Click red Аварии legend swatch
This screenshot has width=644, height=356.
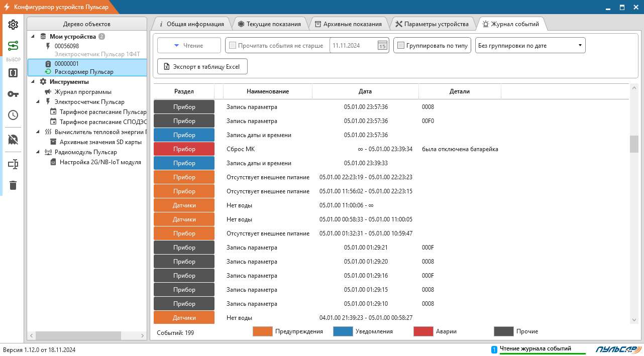[x=423, y=331]
